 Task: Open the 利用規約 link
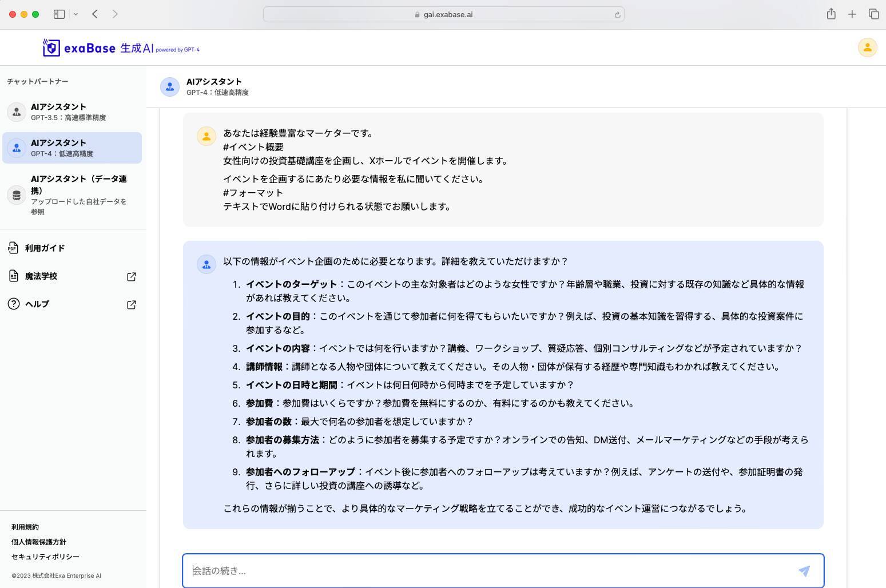point(25,527)
